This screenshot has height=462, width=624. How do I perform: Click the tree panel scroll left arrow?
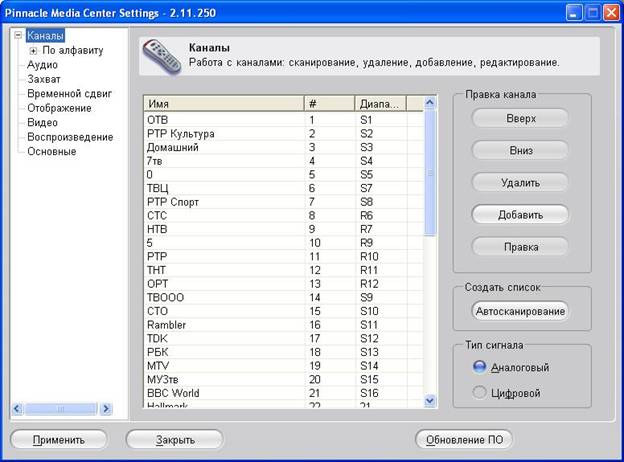(x=17, y=409)
